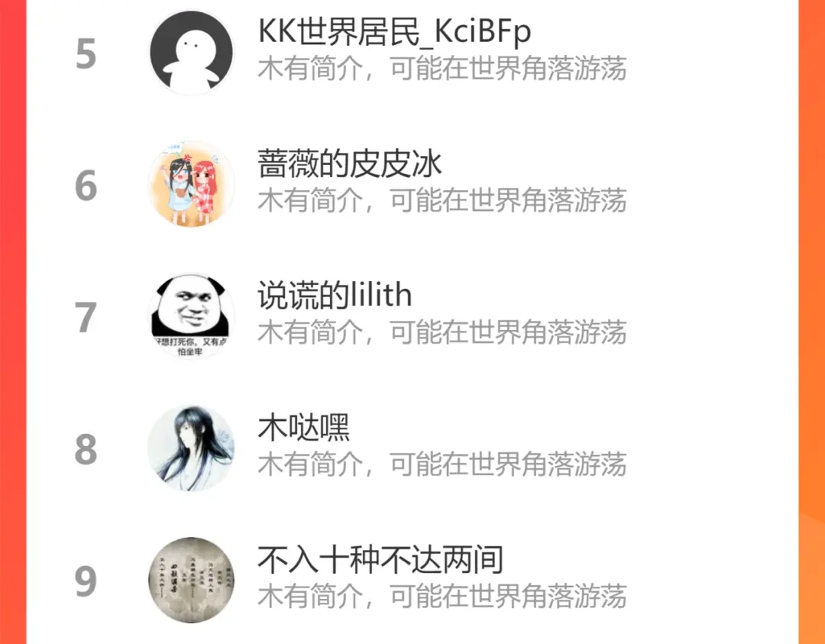Tap the bio line under 说谎的lilith
Viewport: 825px width, 644px height.
click(442, 332)
